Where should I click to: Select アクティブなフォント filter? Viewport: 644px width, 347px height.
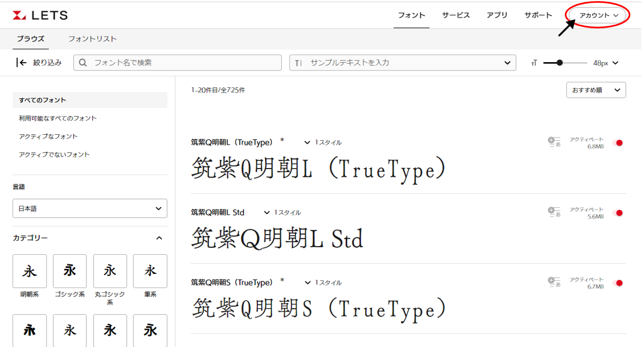coord(48,136)
